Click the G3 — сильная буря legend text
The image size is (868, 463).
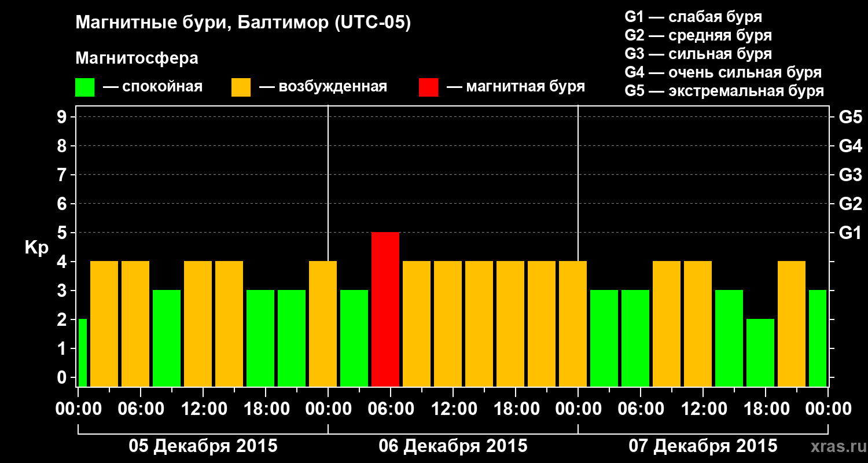[698, 54]
